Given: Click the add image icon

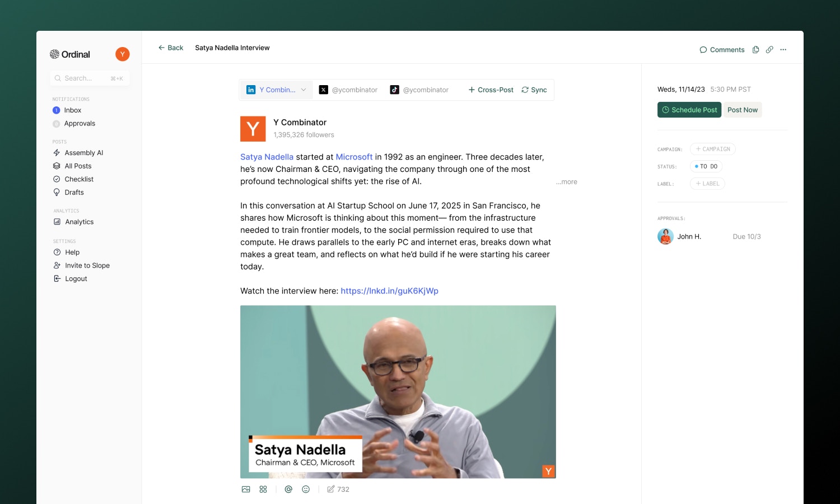Looking at the screenshot, I should tap(246, 489).
